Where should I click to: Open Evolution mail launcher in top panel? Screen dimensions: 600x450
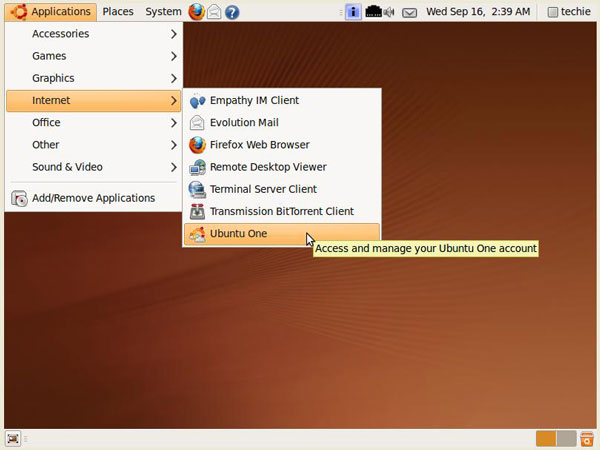click(x=214, y=12)
